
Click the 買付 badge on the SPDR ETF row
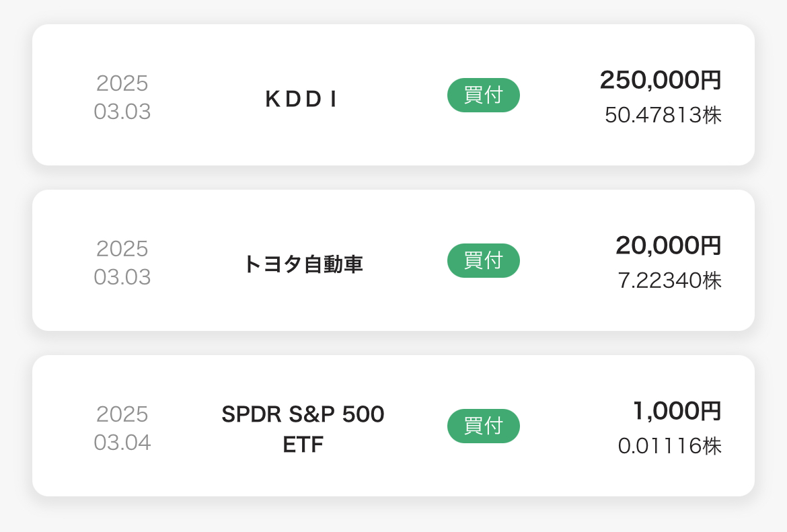484,426
